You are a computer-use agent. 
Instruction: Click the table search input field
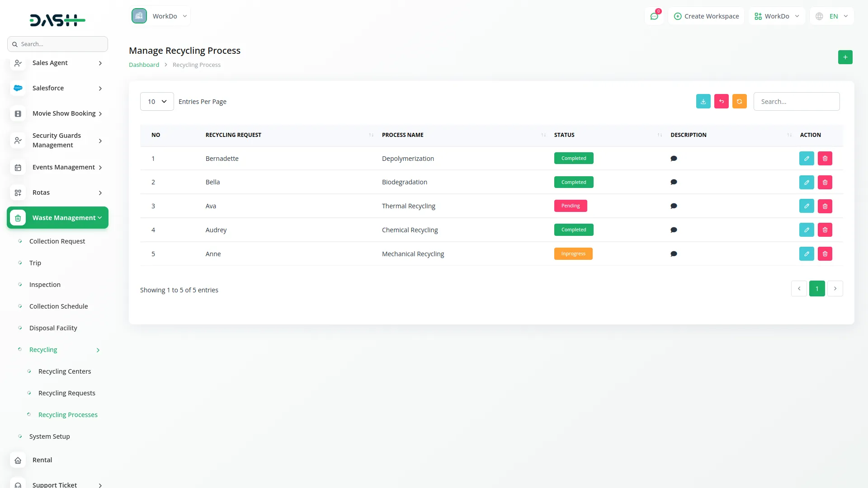tap(796, 102)
